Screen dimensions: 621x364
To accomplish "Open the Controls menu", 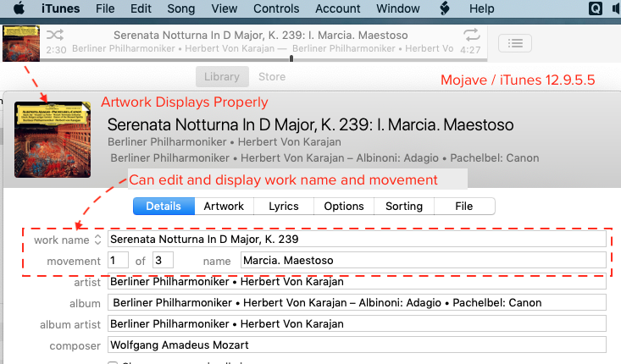I will click(276, 8).
